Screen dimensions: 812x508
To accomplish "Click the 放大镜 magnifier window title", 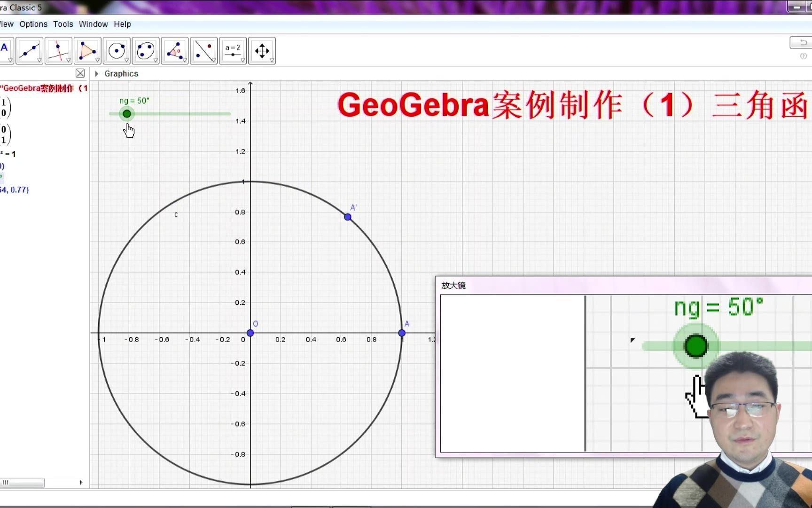I will click(453, 286).
